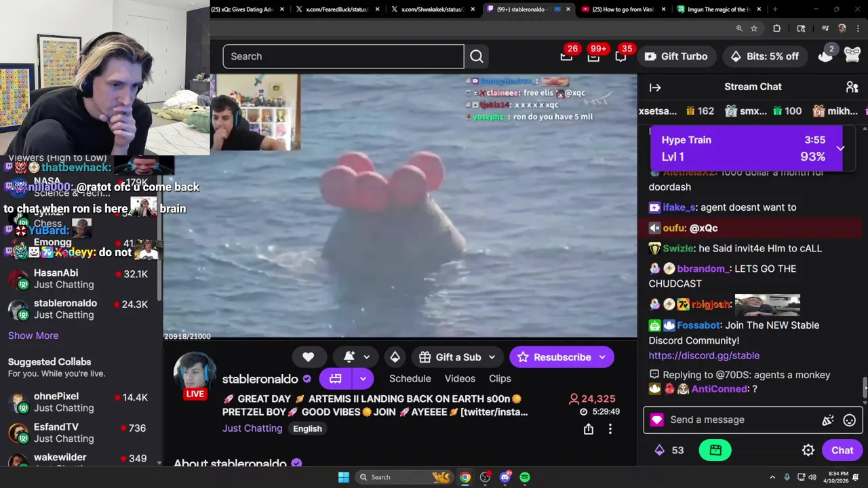Click the Gift Turbo button
Image resolution: width=868 pixels, height=488 pixels.
point(676,56)
